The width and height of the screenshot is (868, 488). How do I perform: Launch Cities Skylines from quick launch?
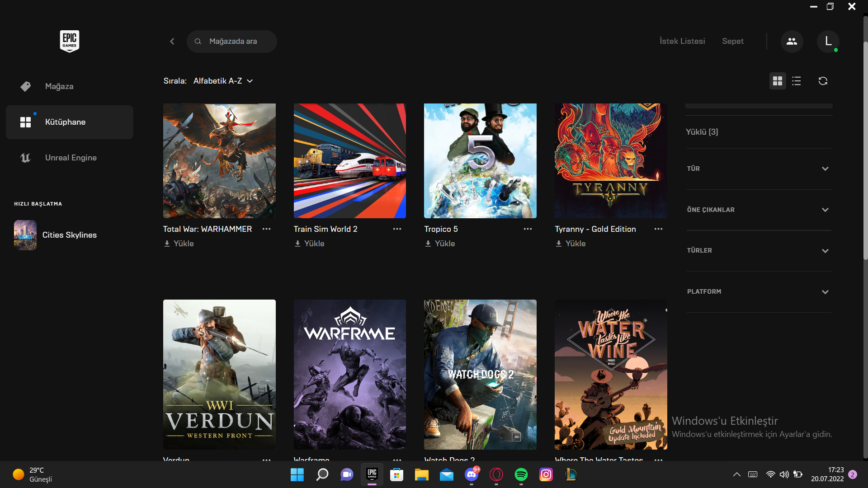click(x=70, y=235)
